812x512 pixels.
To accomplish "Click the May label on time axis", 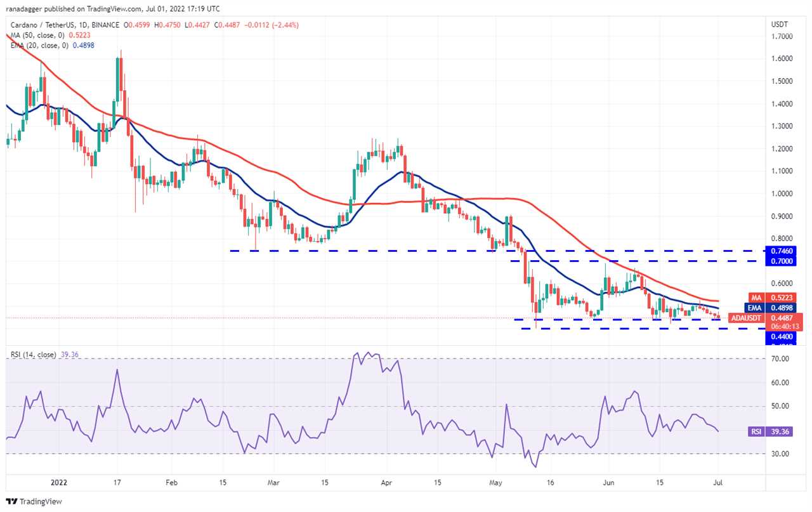I will pos(496,483).
